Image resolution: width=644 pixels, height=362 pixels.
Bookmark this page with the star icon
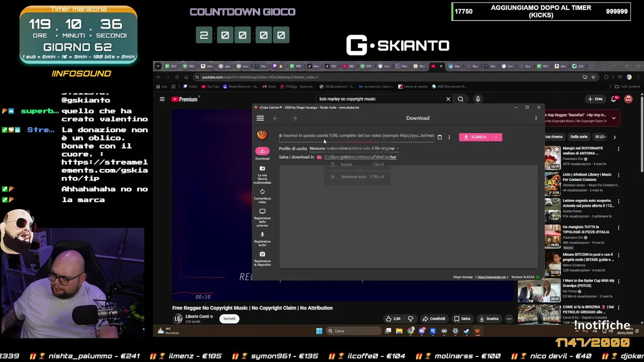pos(593,77)
